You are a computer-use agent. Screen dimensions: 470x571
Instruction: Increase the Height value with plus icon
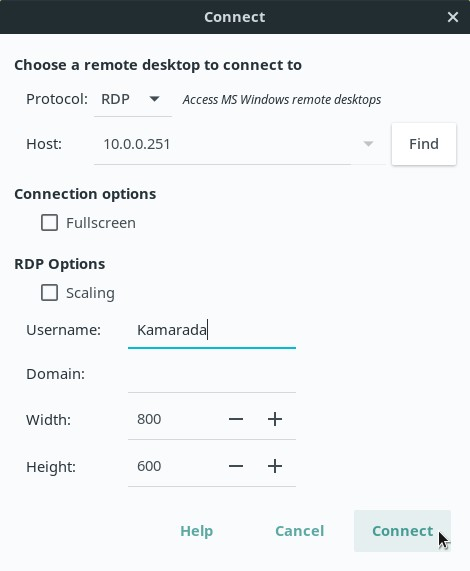tap(275, 466)
